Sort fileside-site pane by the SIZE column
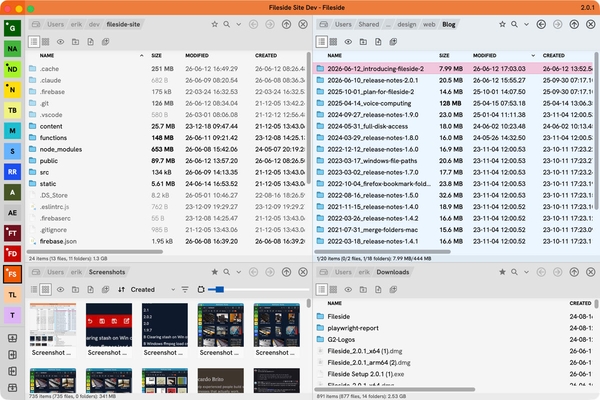Viewport: 600px width, 400px height. pos(156,56)
